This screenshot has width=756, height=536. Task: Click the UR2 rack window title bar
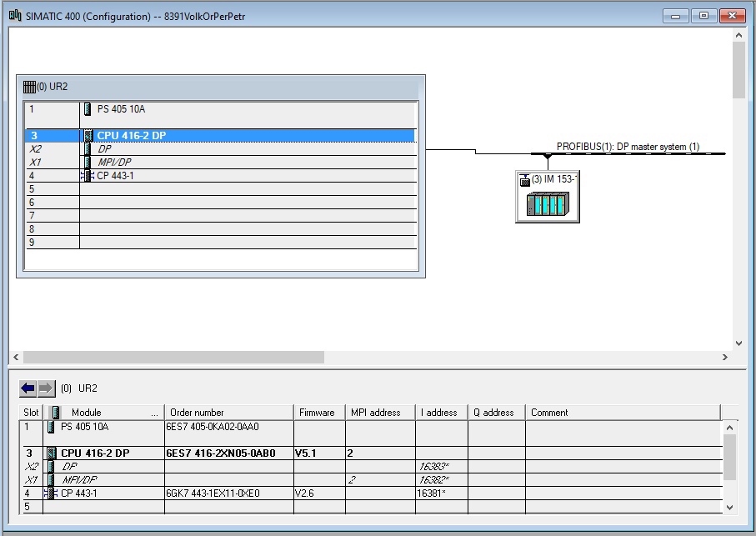tap(221, 88)
